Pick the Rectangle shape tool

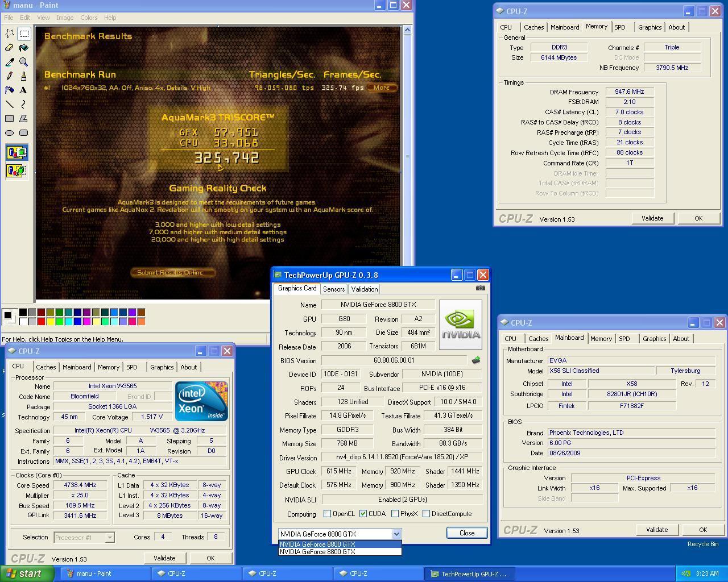10,119
